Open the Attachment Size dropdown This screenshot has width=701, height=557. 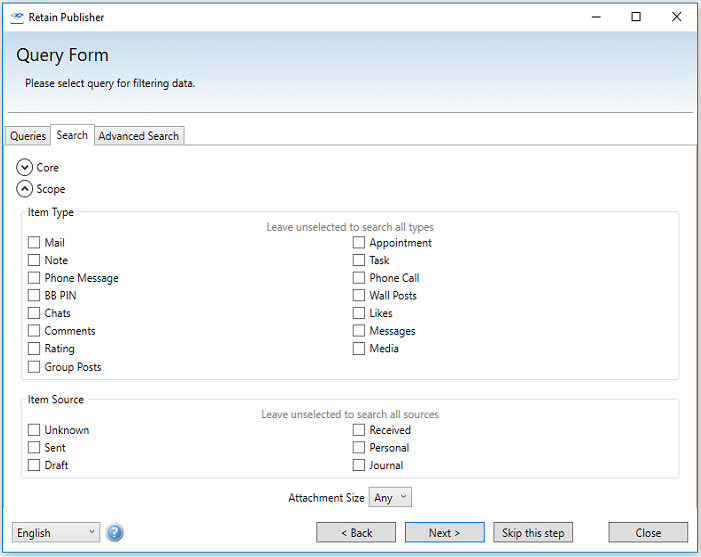pos(390,497)
